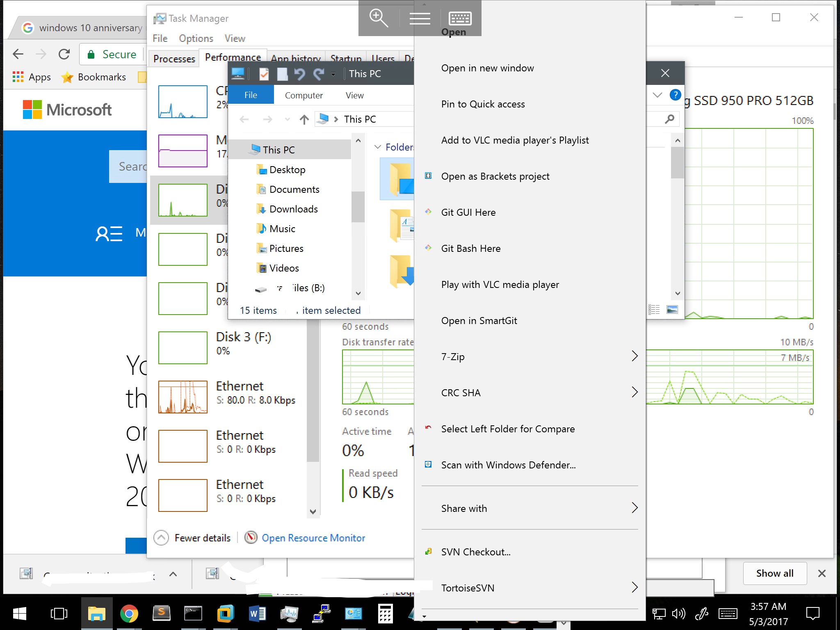
Task: Click the Show all downloads button
Action: 774,573
